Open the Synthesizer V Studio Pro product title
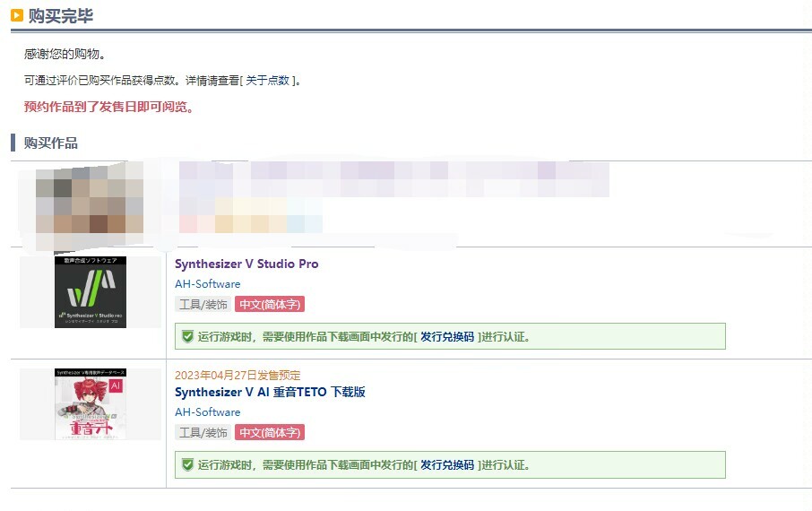This screenshot has width=812, height=511. coord(246,264)
